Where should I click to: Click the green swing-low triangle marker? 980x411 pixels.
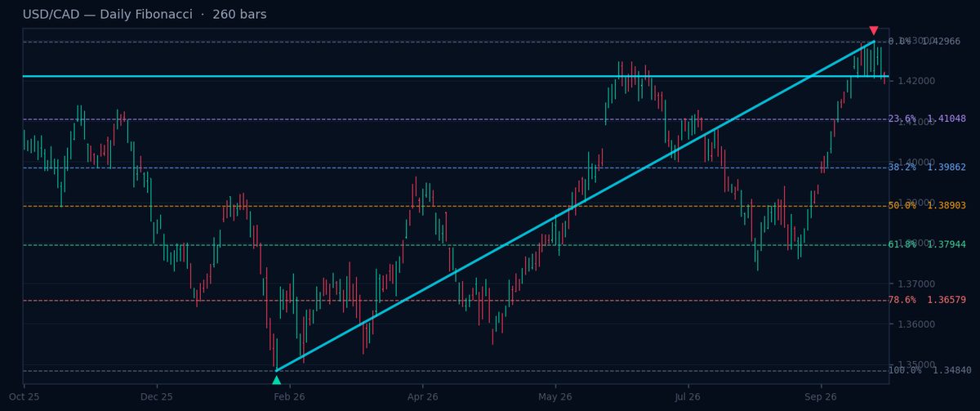click(x=276, y=380)
